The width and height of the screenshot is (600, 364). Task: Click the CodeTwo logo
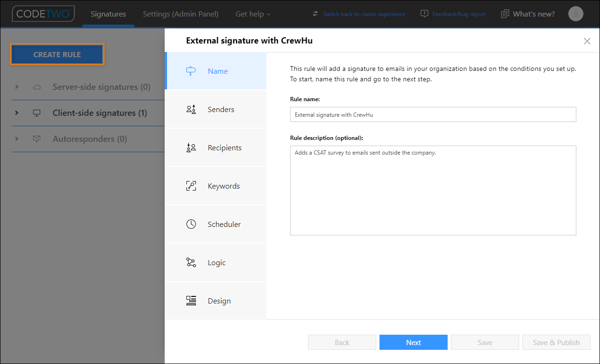[x=43, y=14]
